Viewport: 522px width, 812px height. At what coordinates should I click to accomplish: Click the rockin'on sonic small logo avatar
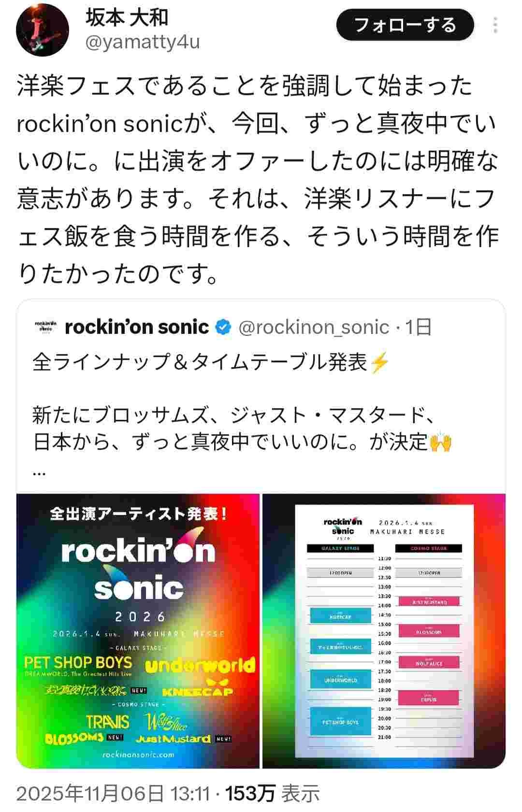(x=46, y=327)
